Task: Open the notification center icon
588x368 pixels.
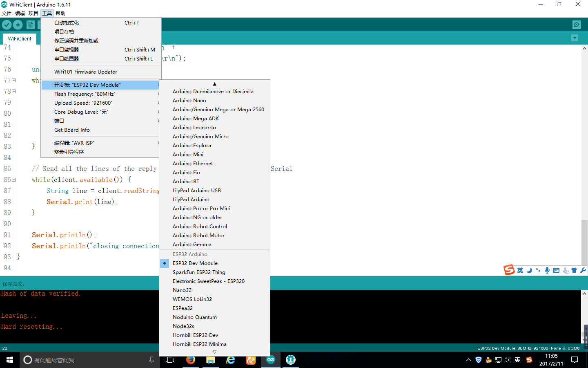Action: pyautogui.click(x=575, y=360)
